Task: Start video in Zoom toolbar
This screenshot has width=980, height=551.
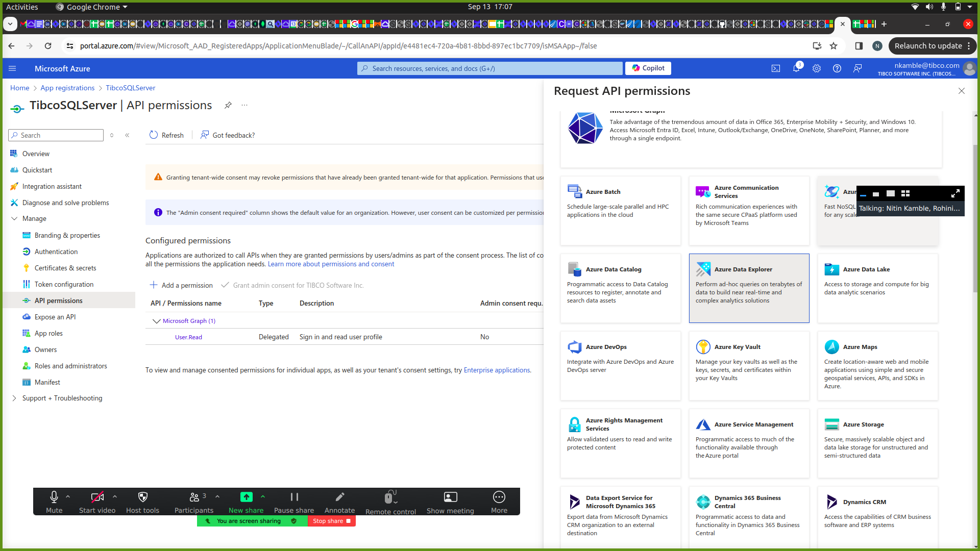Action: 97,502
